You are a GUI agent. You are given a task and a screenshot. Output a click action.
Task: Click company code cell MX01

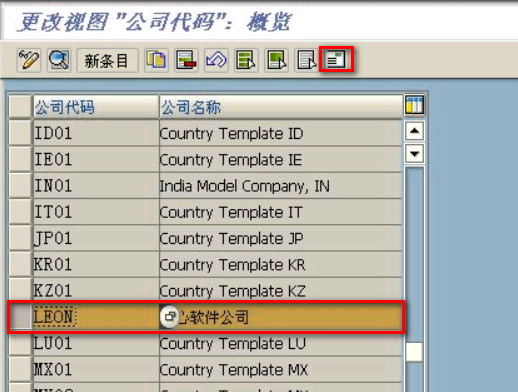click(x=96, y=370)
